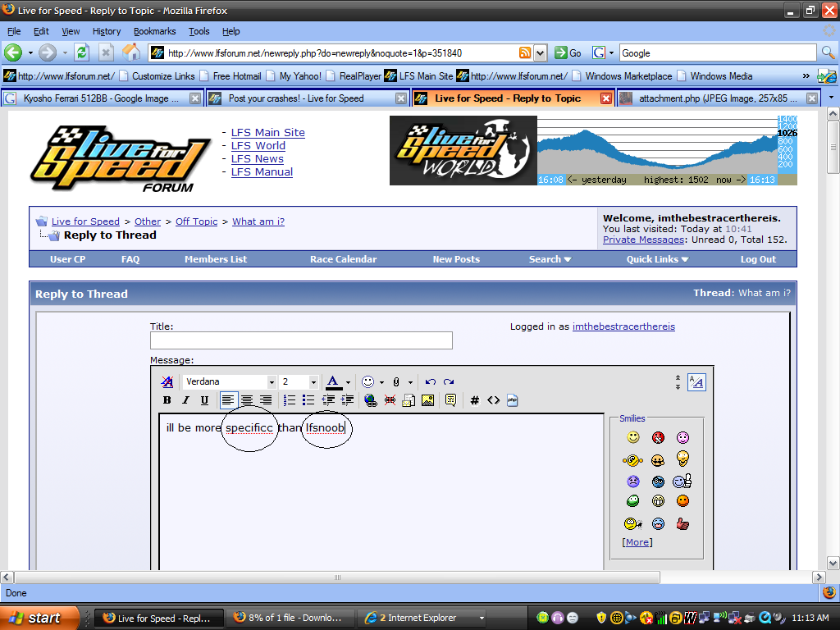
Task: Click the RSS feed icon in address bar
Action: (x=525, y=52)
